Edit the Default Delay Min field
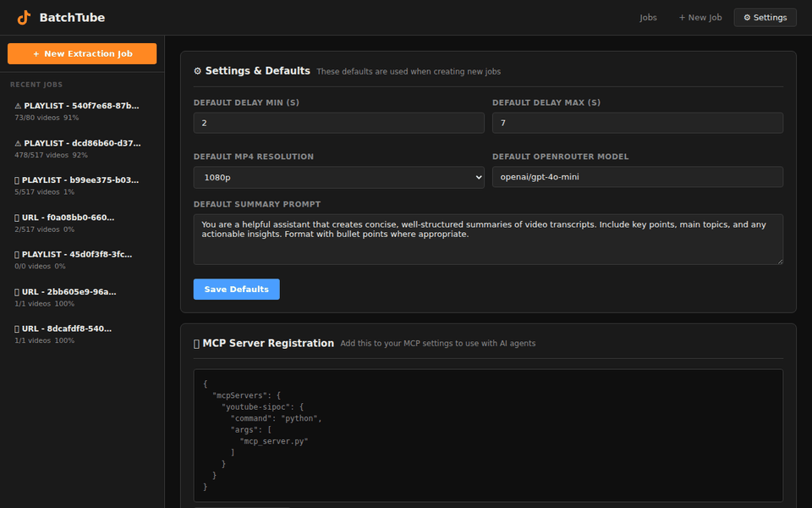Image resolution: width=812 pixels, height=508 pixels. pos(338,123)
